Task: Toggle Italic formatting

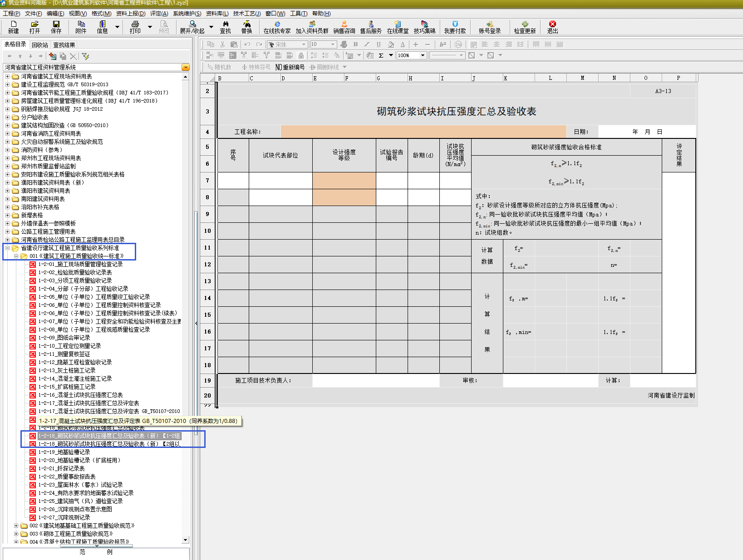Action: [367, 44]
